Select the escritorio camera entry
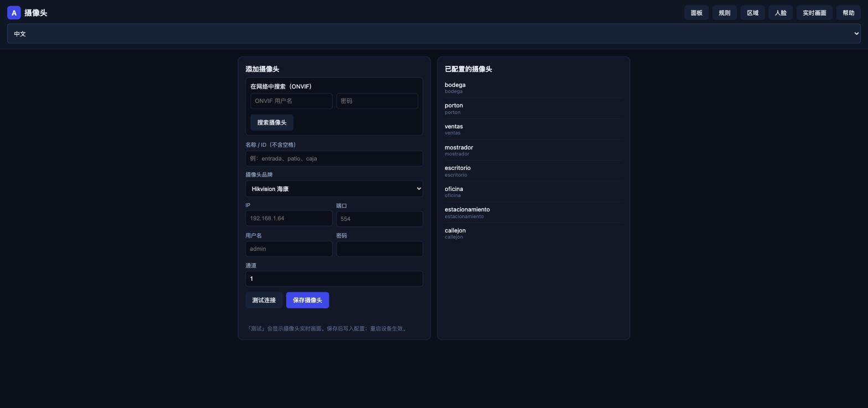Viewport: 868px width, 408px height. point(534,171)
